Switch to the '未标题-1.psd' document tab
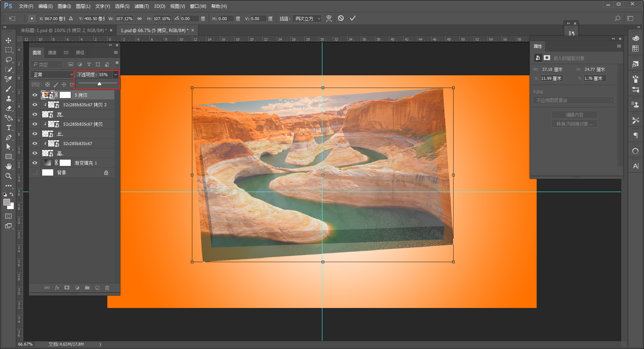 pos(63,30)
